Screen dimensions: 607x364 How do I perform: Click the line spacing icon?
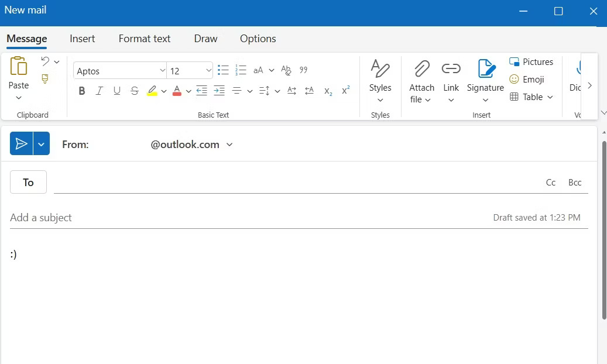point(265,91)
